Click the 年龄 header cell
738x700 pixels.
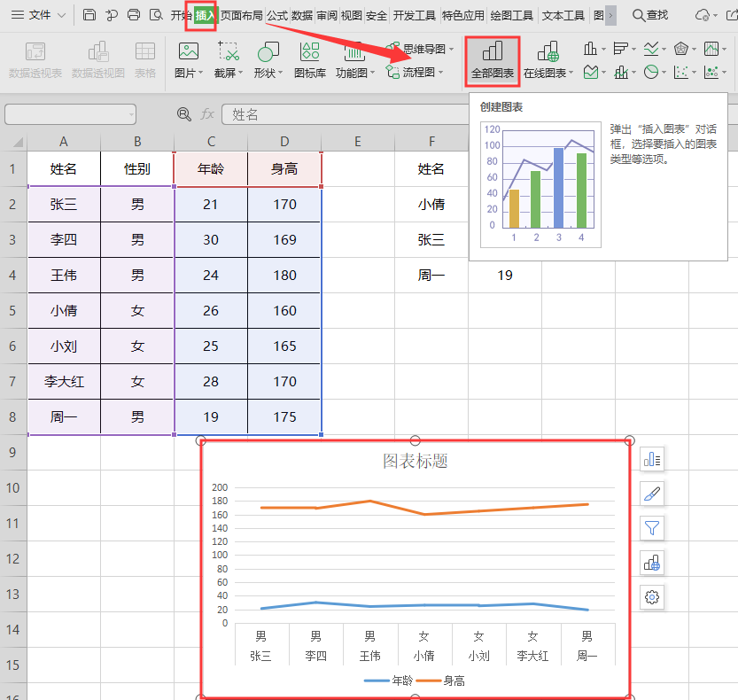point(211,168)
